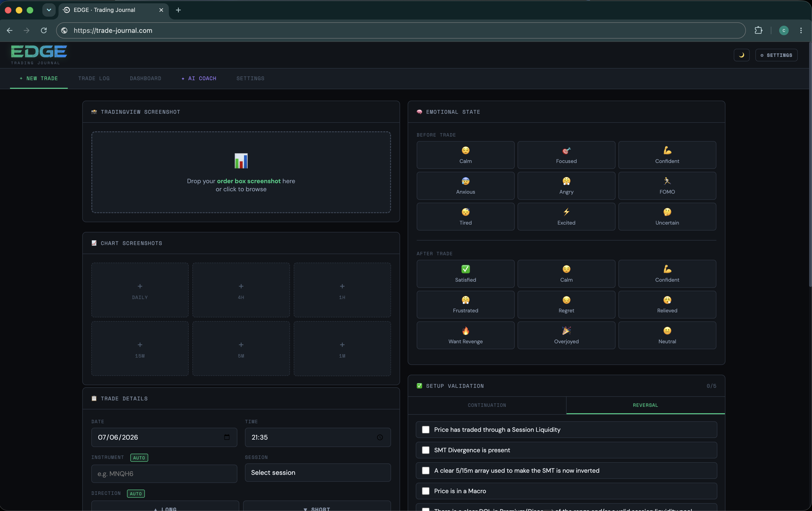Open the Settings navigation tab

[x=250, y=78]
